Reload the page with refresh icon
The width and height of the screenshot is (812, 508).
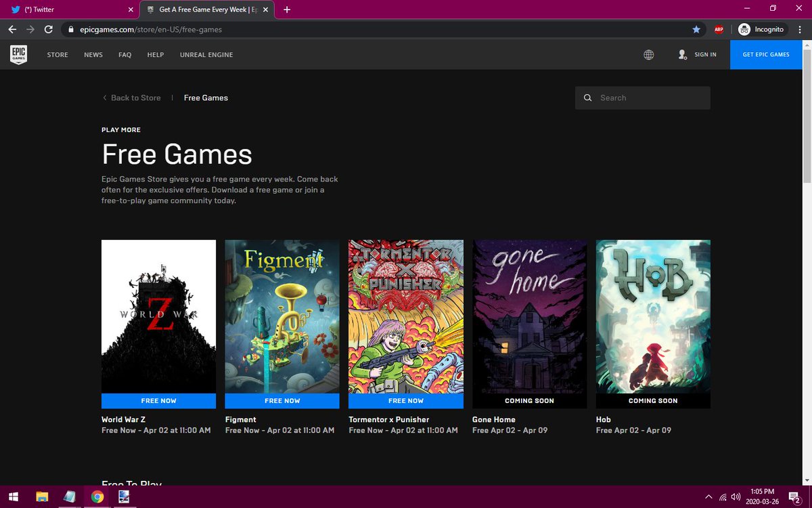48,29
